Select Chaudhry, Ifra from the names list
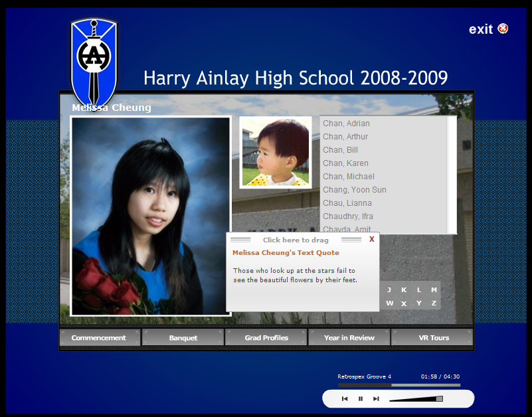Image resolution: width=532 pixels, height=417 pixels. 347,216
